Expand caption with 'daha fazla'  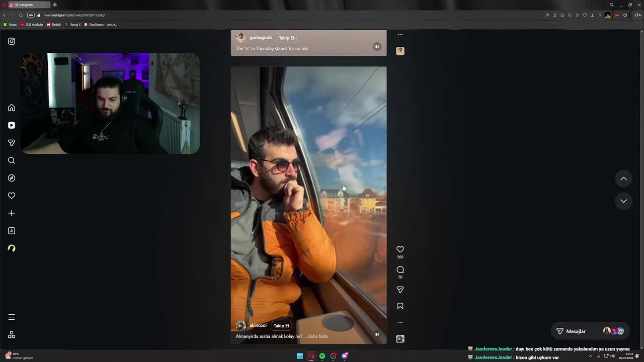317,336
